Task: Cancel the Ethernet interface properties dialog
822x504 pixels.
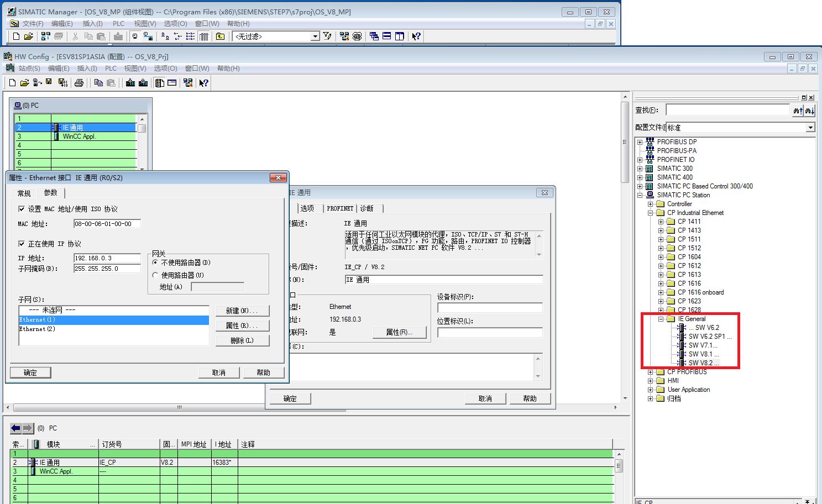Action: [219, 372]
